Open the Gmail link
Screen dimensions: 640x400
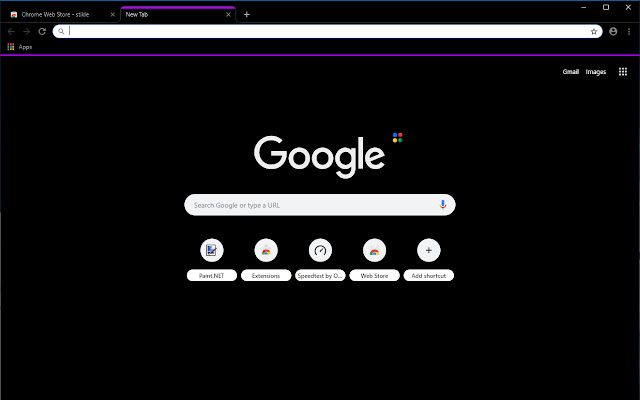click(x=571, y=72)
